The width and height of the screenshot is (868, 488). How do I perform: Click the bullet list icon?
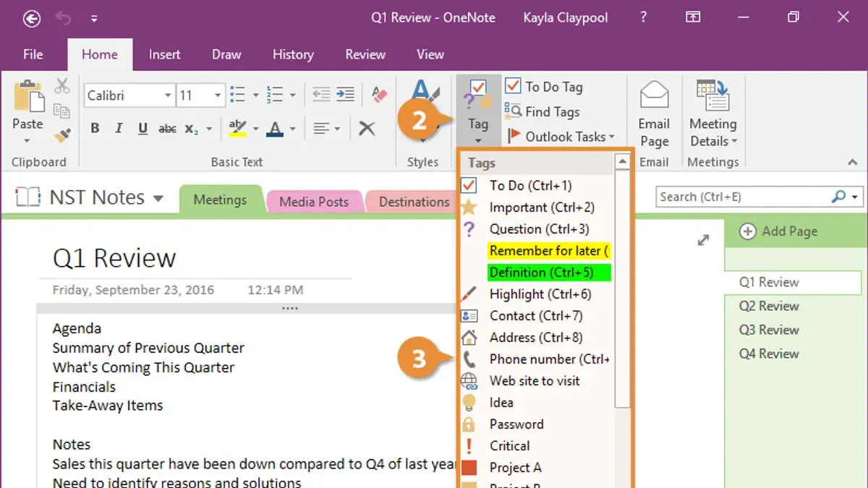pos(237,95)
